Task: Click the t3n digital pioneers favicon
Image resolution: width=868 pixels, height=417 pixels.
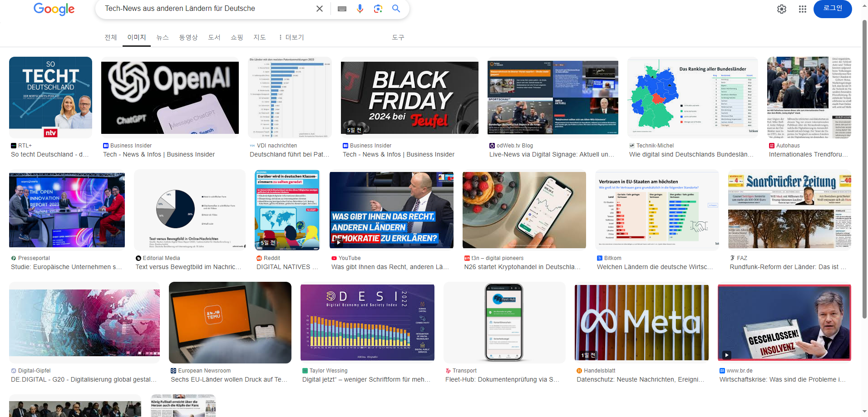Action: click(467, 258)
